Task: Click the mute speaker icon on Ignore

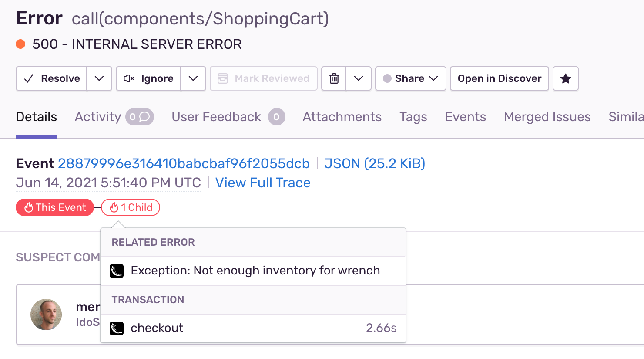Action: click(129, 78)
